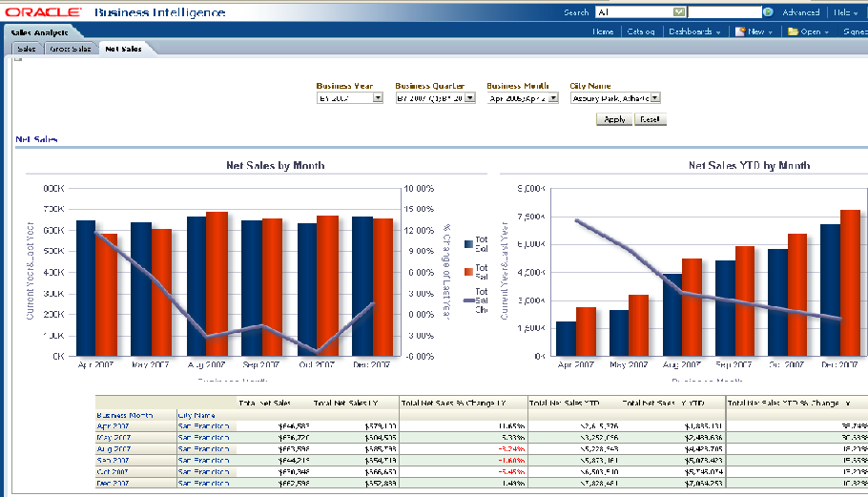Open the Advanced search link
The height and width of the screenshot is (497, 868).
pos(800,12)
